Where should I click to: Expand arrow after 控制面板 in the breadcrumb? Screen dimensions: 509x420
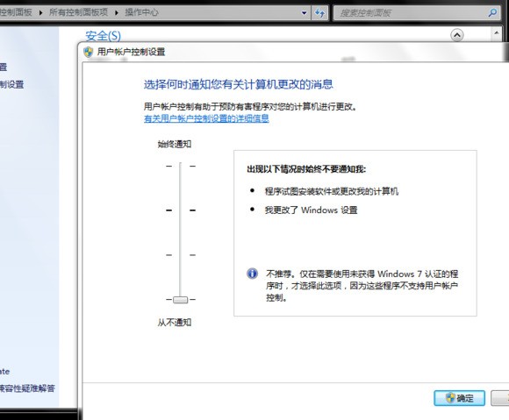click(40, 12)
